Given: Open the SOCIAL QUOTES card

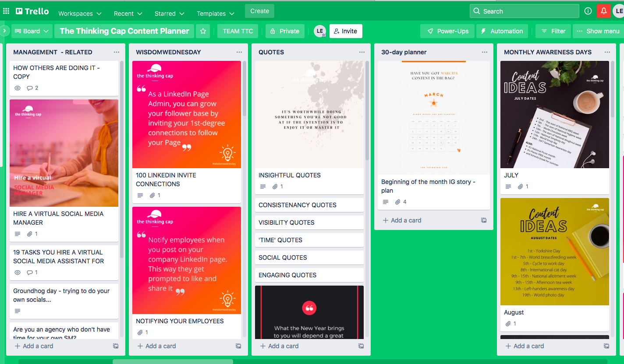Looking at the screenshot, I should (x=309, y=258).
